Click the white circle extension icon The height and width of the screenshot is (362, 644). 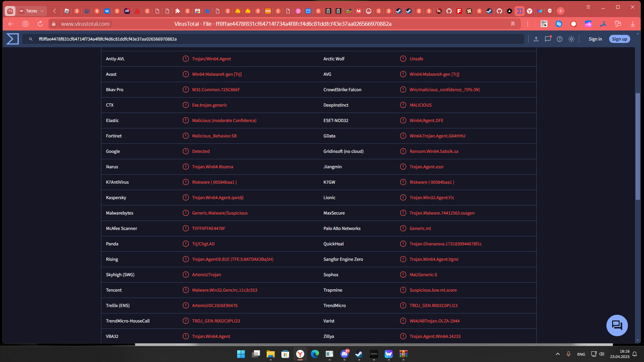[x=574, y=24]
